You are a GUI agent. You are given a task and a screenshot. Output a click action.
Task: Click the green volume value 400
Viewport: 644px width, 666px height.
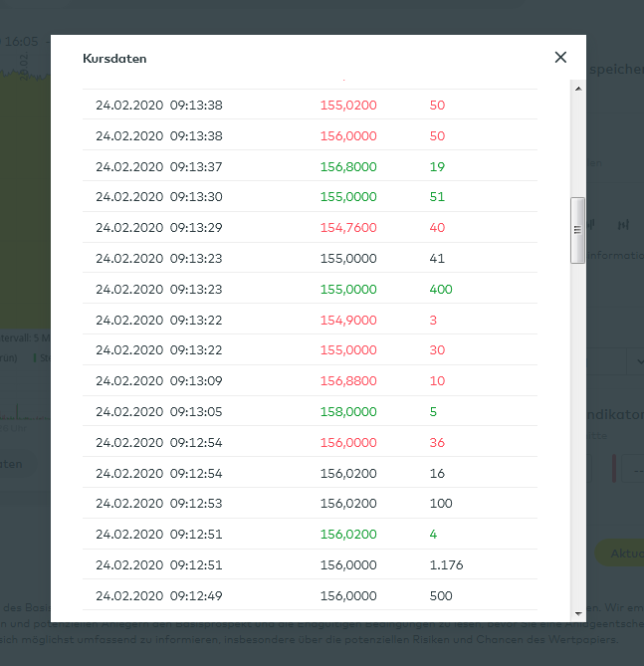(x=441, y=290)
